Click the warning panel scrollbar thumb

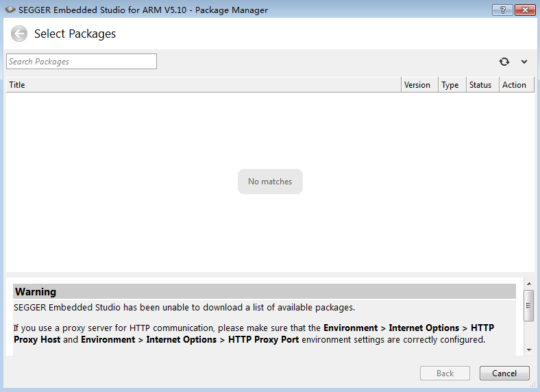pyautogui.click(x=529, y=306)
